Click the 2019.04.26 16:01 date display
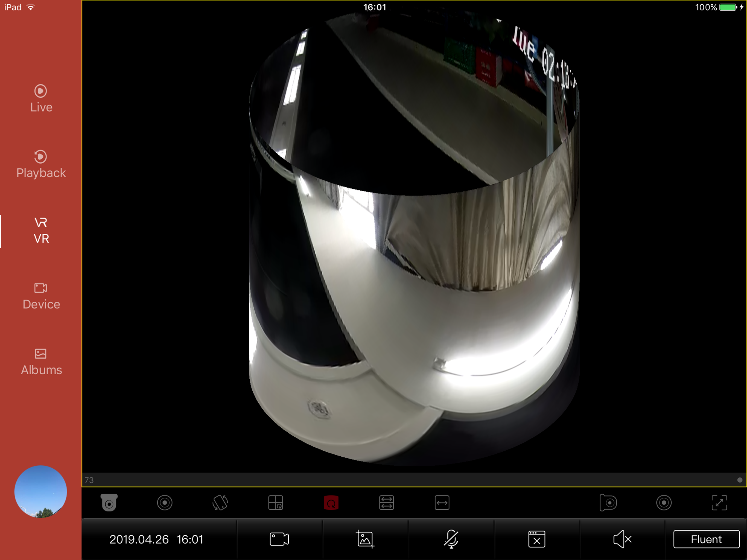 156,539
